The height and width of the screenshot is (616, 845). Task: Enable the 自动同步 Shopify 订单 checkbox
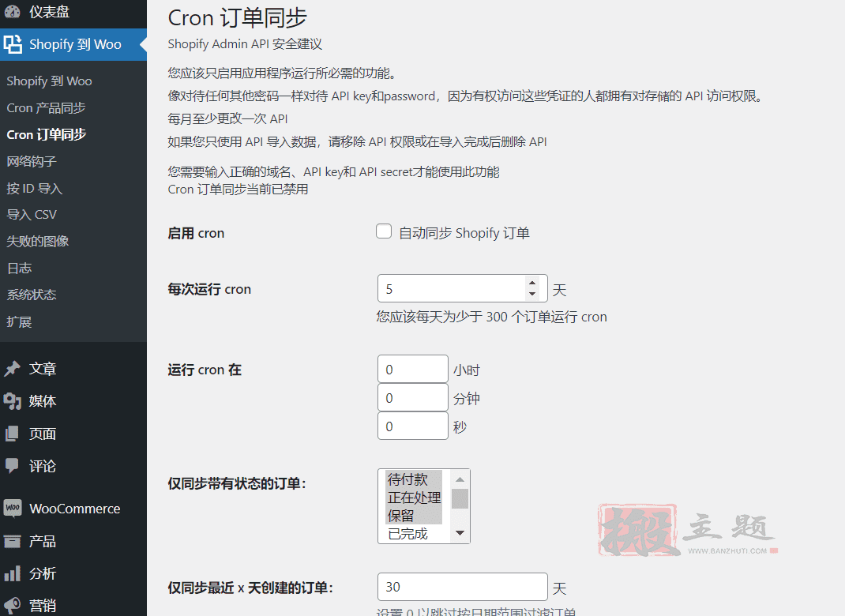[x=384, y=231]
